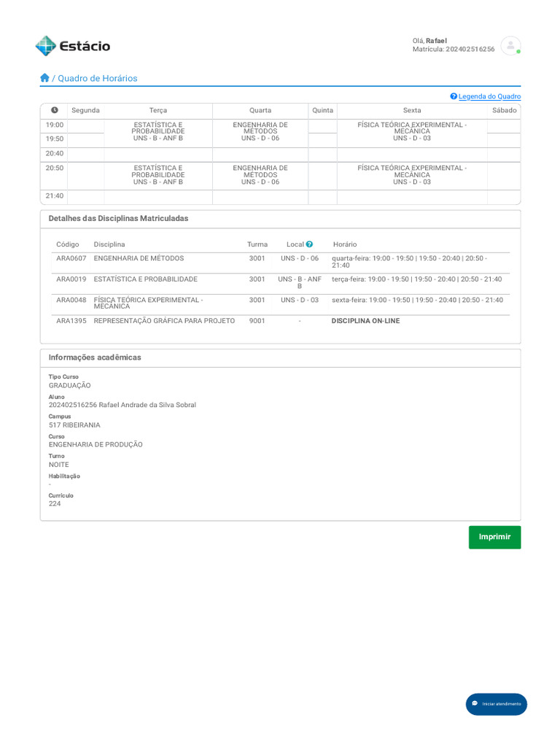The height and width of the screenshot is (747, 560).
Task: Click the clock icon in schedule header
Action: (x=55, y=110)
